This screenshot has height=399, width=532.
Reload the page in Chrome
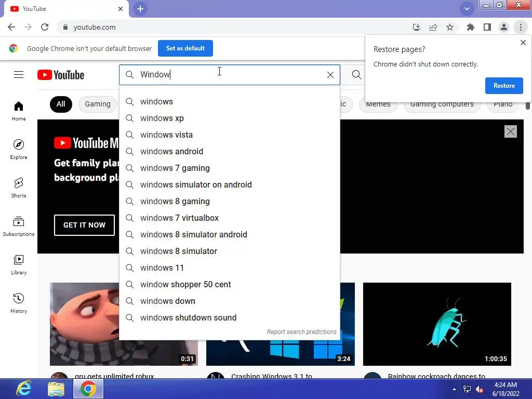[45, 27]
